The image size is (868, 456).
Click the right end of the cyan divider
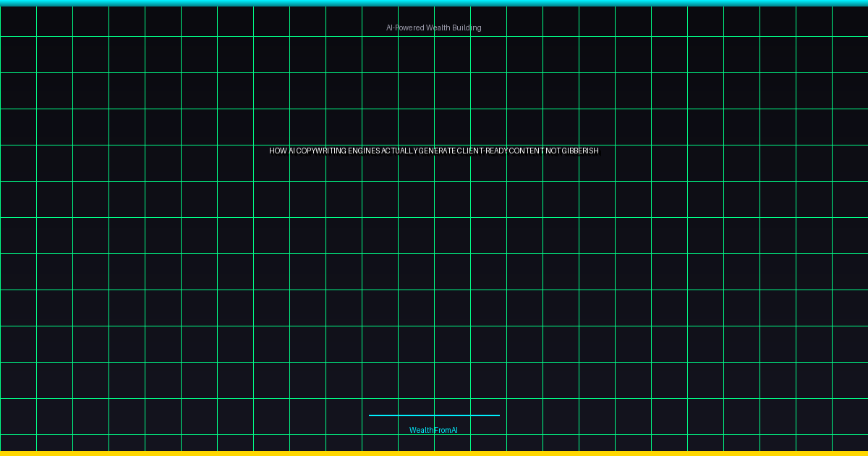coord(498,415)
